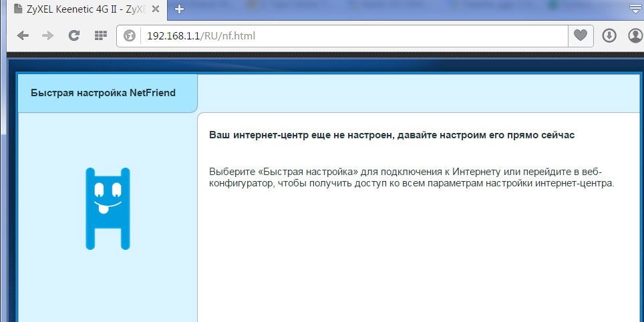This screenshot has height=322, width=644.
Task: Select the Быстрая настройка NetFriend tab
Action: point(104,93)
